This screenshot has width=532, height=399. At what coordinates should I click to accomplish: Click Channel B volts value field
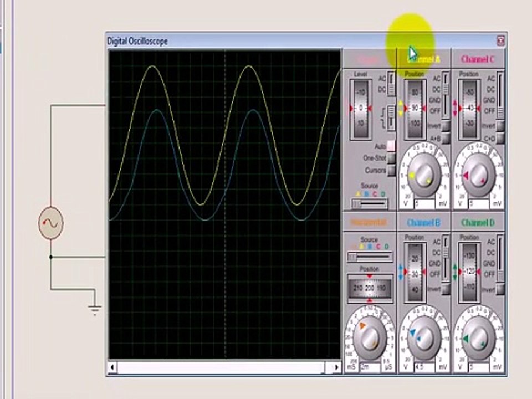[x=424, y=367]
